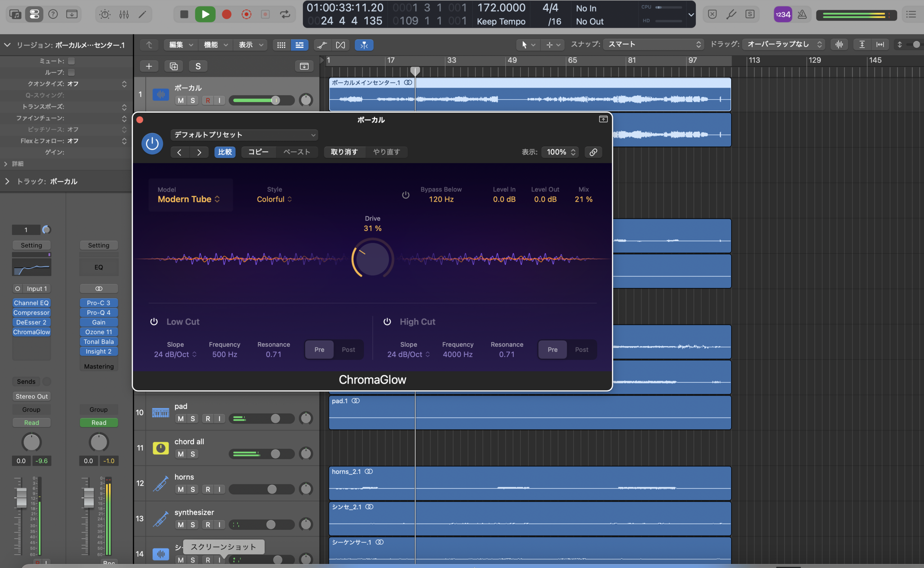Click the コピー button in plugin header
The width and height of the screenshot is (924, 568).
tap(258, 152)
